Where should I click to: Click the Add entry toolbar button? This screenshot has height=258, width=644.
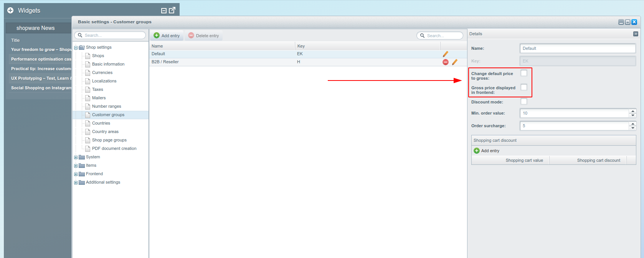click(167, 36)
